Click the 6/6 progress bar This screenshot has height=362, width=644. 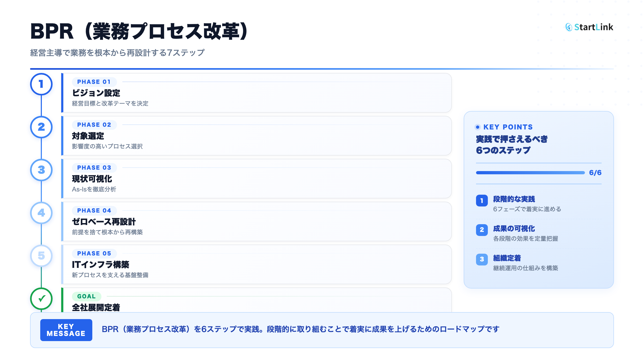[530, 173]
